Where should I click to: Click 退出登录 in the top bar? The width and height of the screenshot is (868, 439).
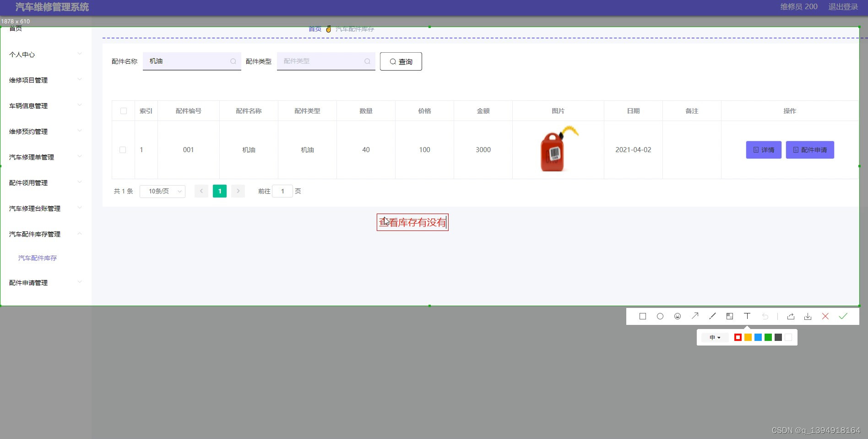tap(843, 7)
